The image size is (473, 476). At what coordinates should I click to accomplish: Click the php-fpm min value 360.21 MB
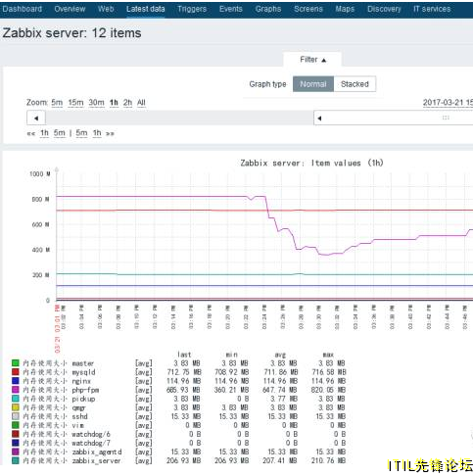tap(231, 390)
